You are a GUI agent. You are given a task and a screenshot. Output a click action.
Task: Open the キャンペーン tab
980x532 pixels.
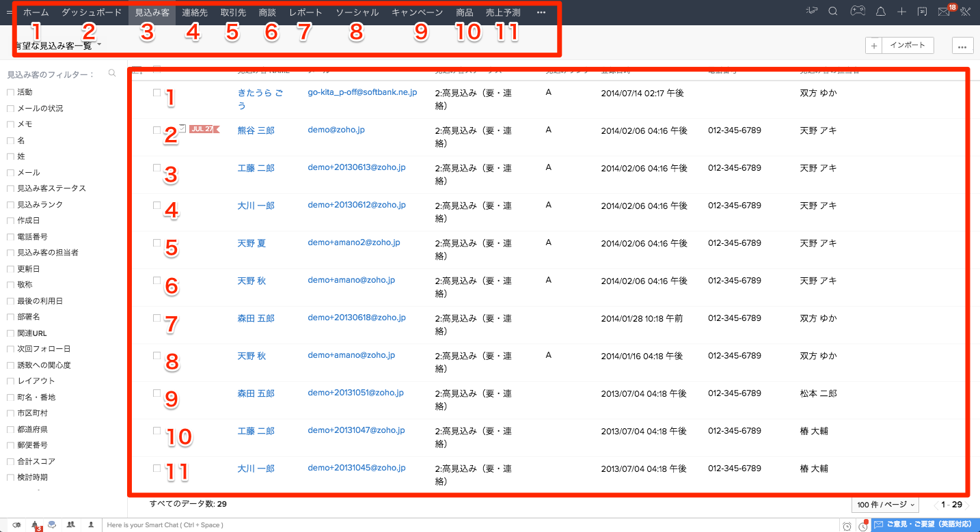coord(417,13)
